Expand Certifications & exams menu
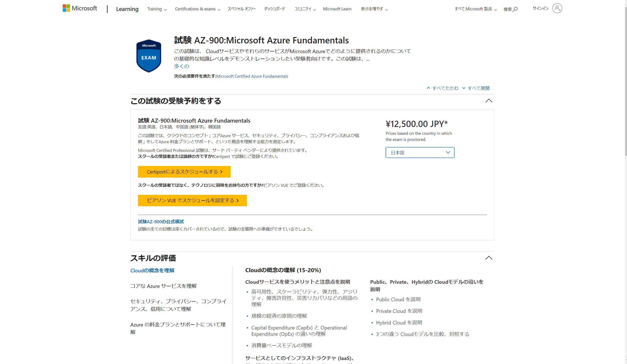This screenshot has width=627, height=364. pos(198,9)
